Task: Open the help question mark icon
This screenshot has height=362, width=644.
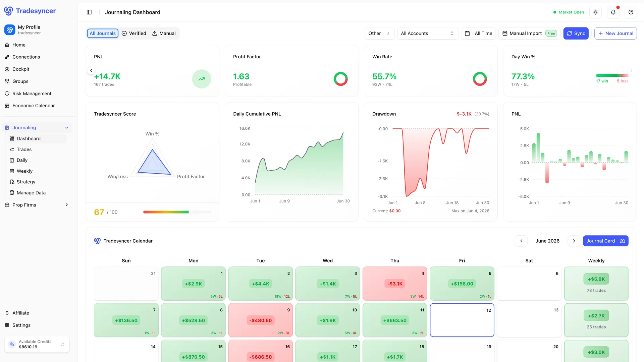Action: coord(631,12)
